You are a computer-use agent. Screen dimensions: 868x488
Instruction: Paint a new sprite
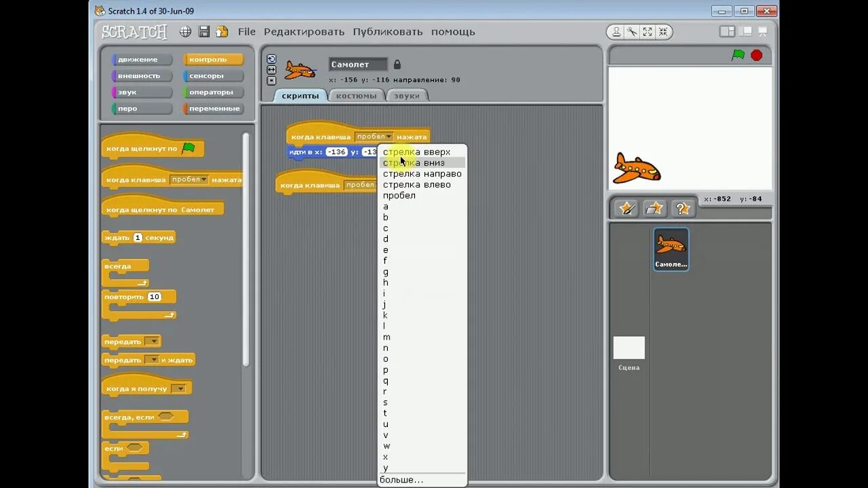pos(627,209)
